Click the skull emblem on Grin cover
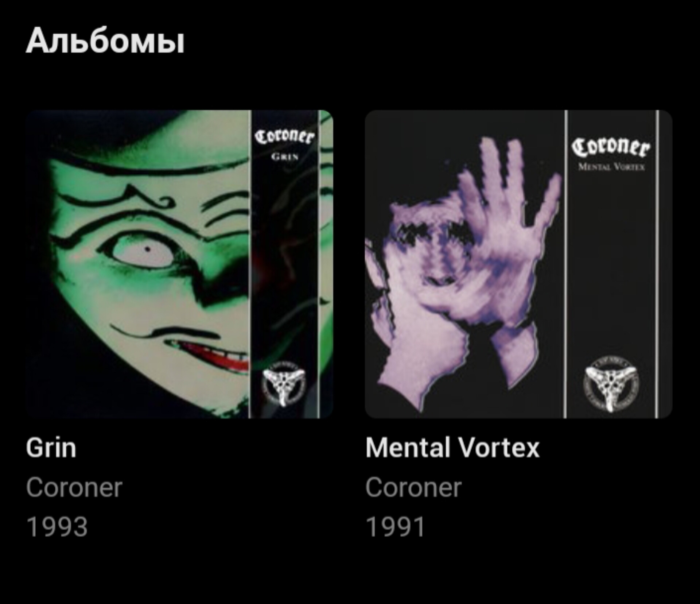 tap(284, 386)
